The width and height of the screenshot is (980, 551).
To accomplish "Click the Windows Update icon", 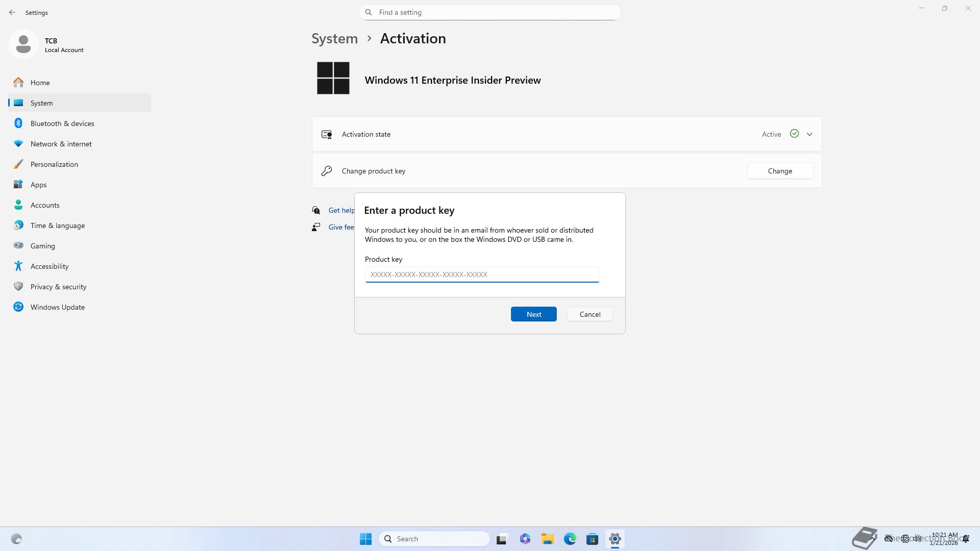I will click(x=18, y=307).
